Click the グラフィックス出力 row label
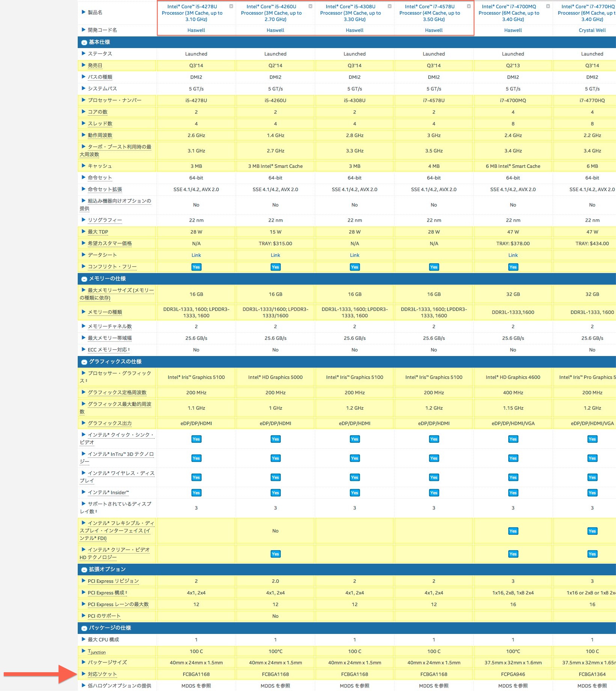 (x=110, y=423)
